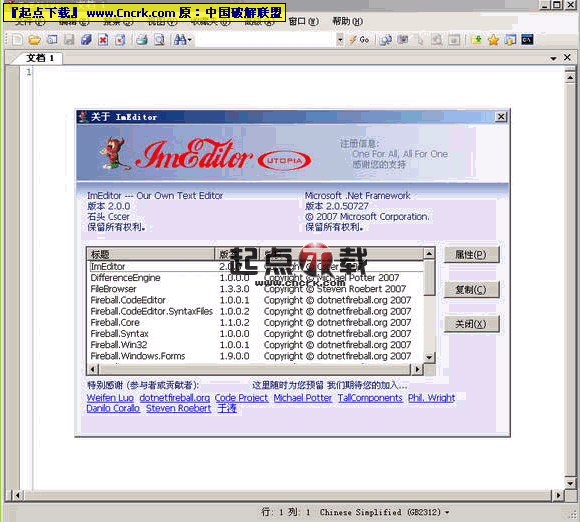Click the lightning Go button

point(360,40)
